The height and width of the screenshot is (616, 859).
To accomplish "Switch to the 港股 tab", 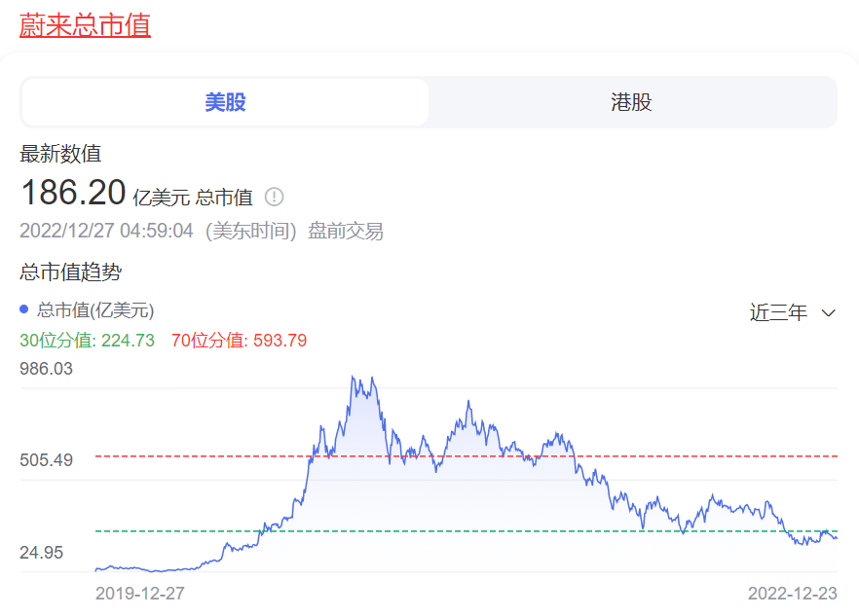I will (631, 102).
